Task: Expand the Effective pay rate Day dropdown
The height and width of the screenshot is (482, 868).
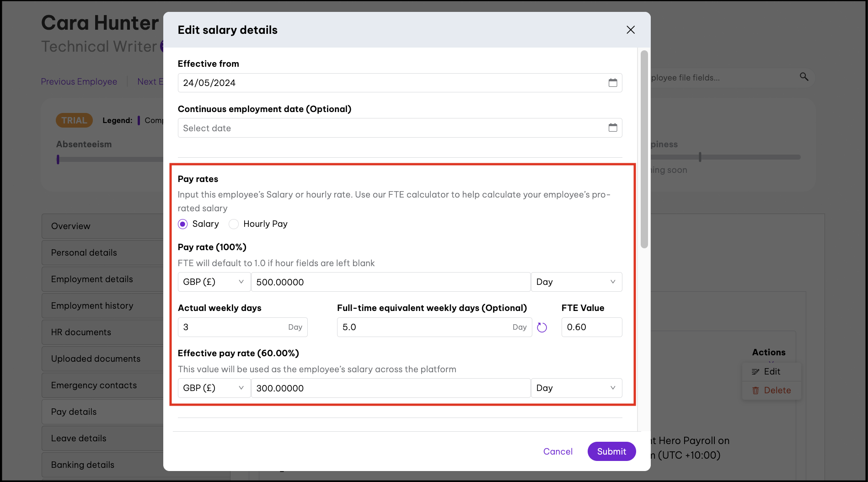Action: click(576, 388)
